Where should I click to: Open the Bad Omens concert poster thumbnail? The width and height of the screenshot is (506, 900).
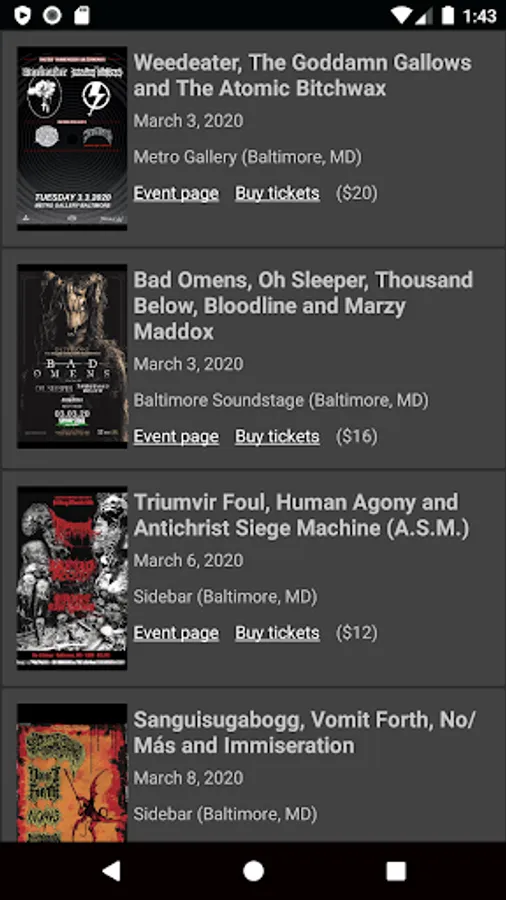72,356
